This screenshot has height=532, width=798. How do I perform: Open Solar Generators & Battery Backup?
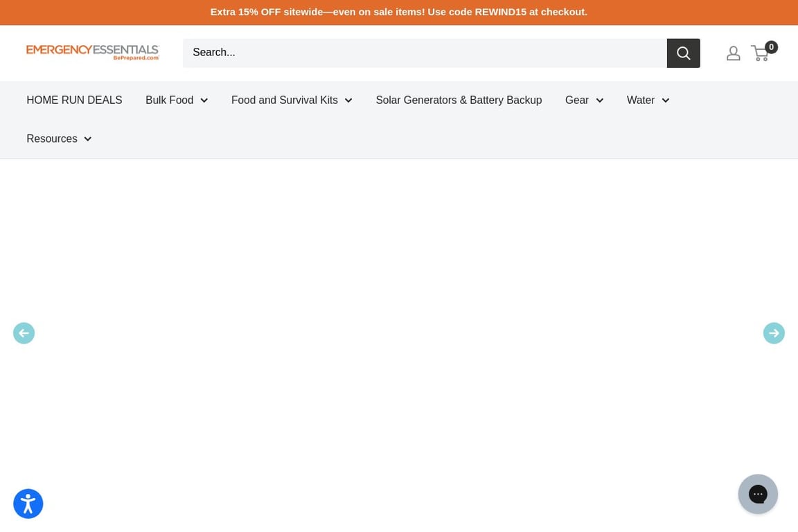tap(458, 100)
